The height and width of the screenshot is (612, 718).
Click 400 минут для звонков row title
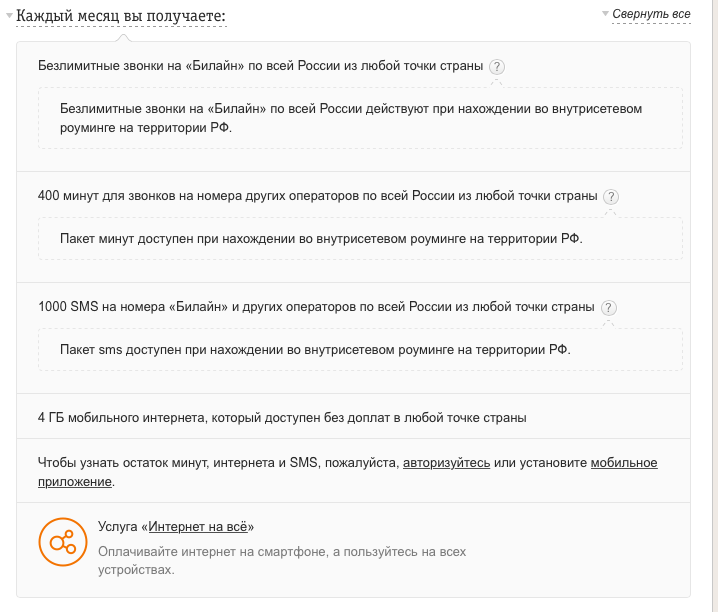point(317,196)
